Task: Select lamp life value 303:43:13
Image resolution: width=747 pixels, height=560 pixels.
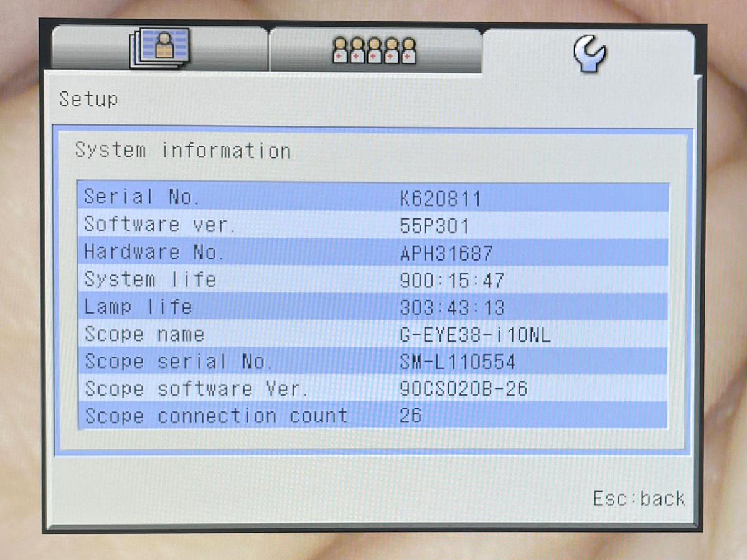Action: click(x=452, y=308)
